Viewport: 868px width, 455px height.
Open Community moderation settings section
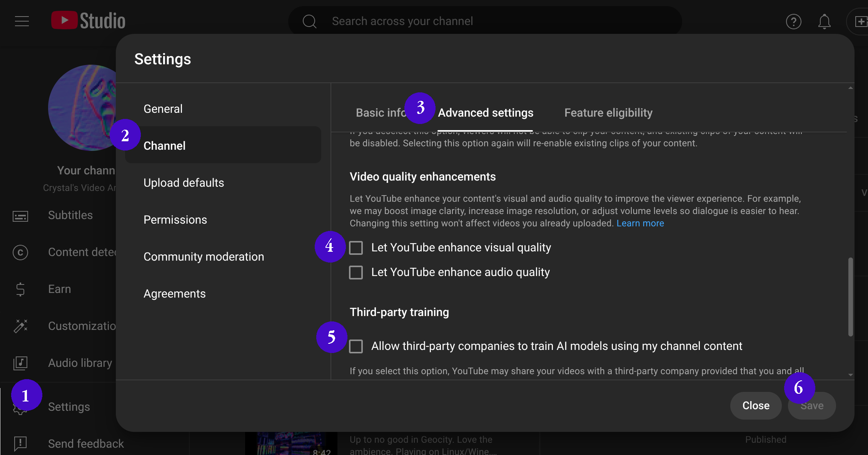[x=204, y=257]
